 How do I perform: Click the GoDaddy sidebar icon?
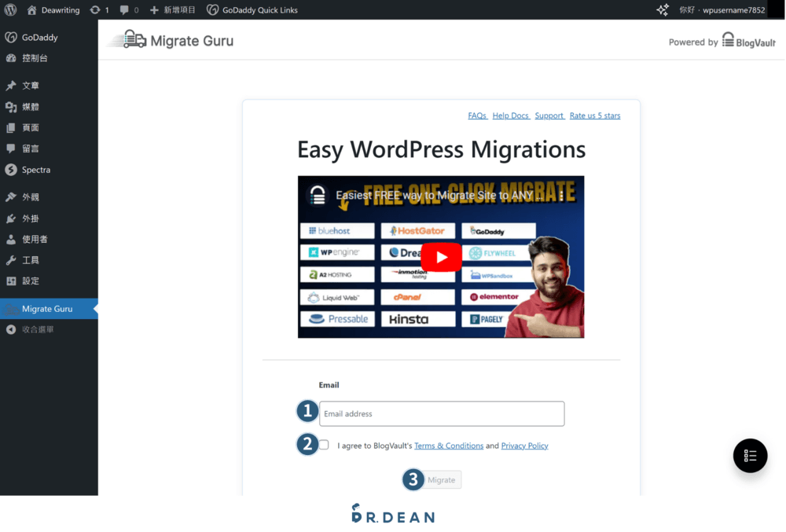pyautogui.click(x=11, y=37)
